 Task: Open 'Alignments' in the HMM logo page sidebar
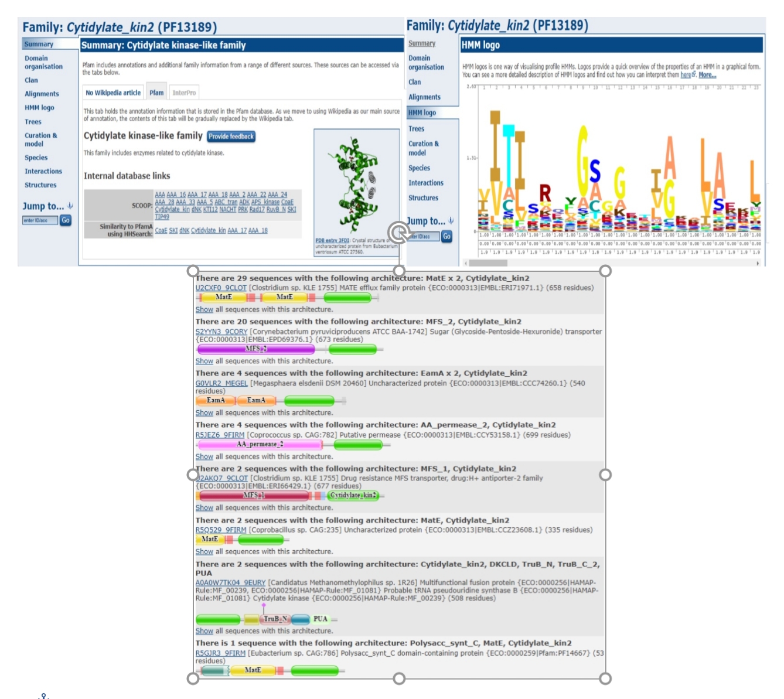point(424,97)
